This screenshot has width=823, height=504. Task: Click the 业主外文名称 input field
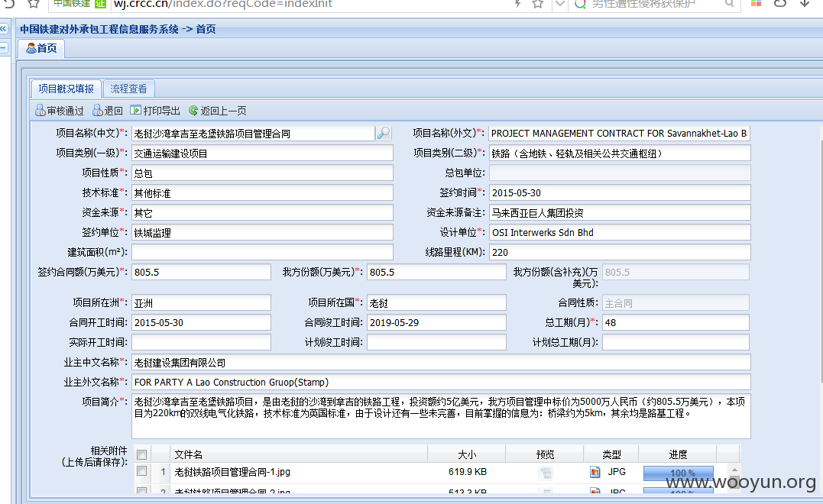pyautogui.click(x=441, y=382)
